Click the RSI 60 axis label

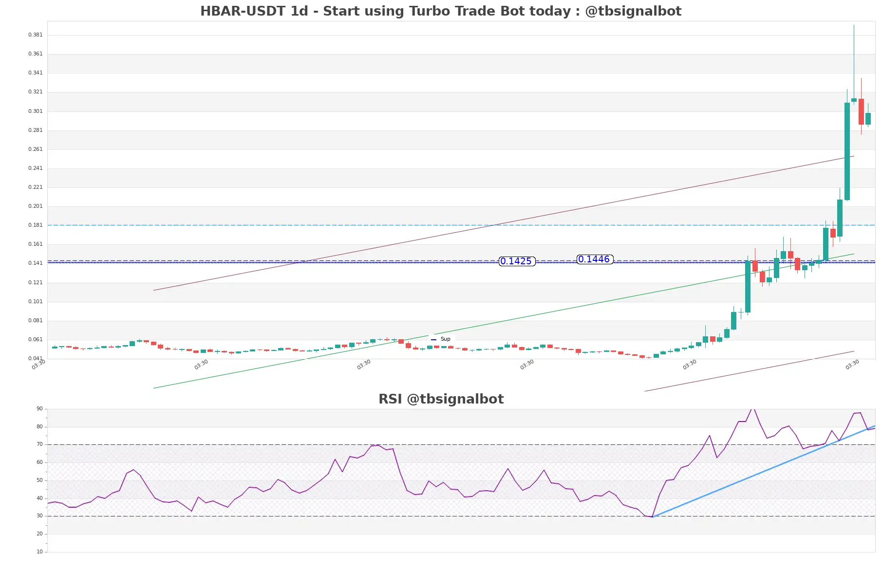pyautogui.click(x=39, y=462)
